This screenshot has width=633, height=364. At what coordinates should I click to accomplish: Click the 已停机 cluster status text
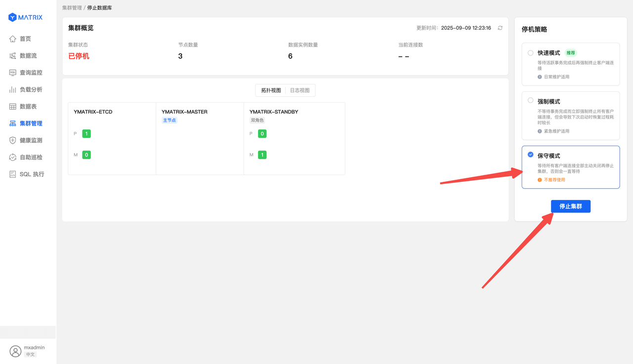coord(79,56)
